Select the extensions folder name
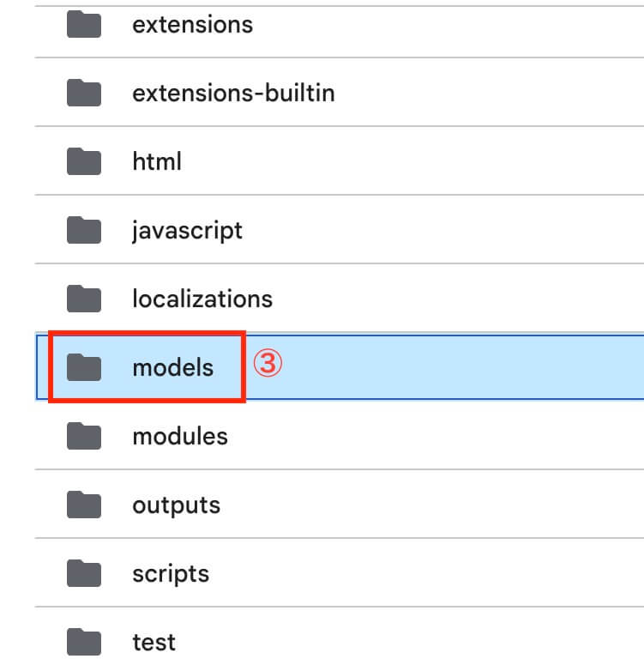 click(192, 24)
